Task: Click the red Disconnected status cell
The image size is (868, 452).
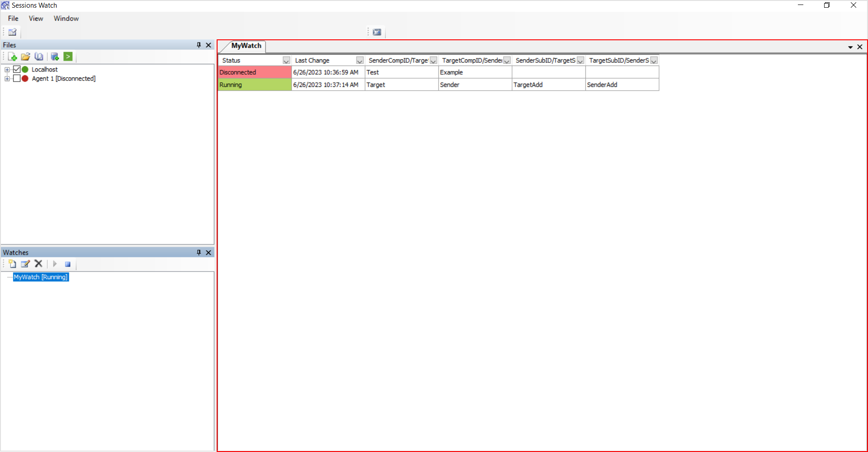Action: [x=254, y=72]
